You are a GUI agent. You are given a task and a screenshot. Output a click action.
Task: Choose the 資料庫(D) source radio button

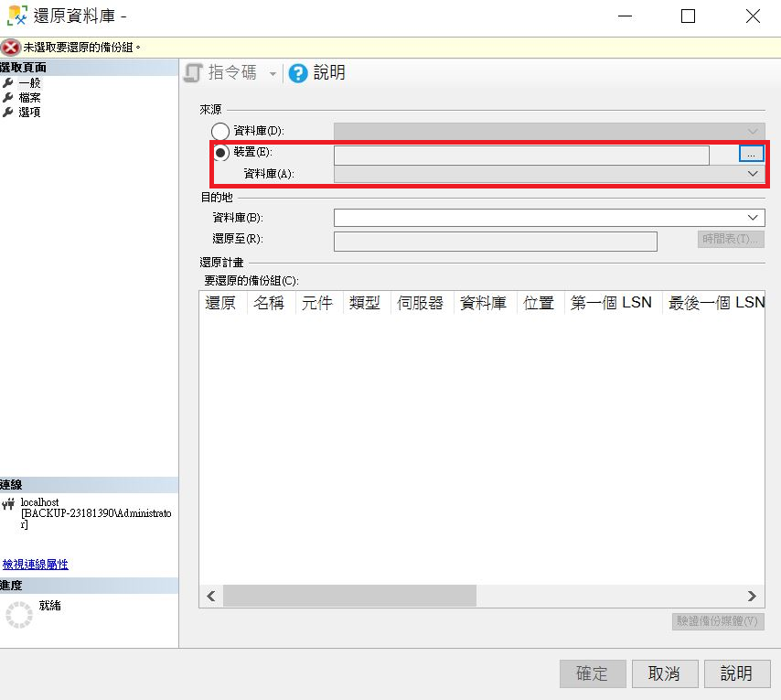220,131
